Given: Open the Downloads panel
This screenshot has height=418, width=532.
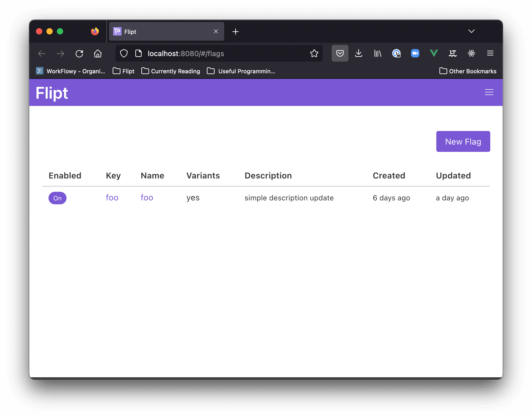Looking at the screenshot, I should click(359, 53).
